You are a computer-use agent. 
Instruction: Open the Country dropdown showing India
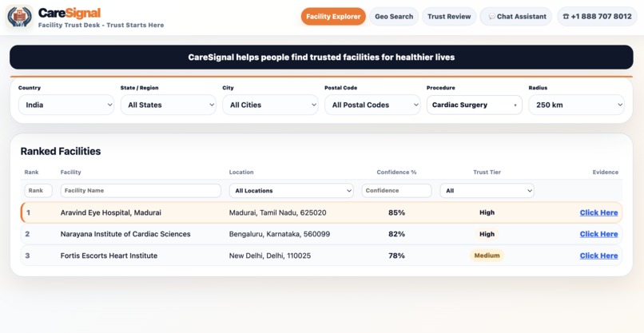point(66,105)
